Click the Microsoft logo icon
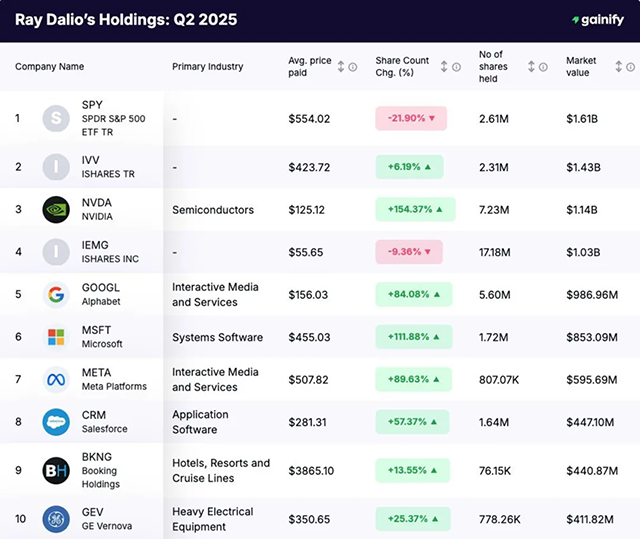The height and width of the screenshot is (539, 640). (x=56, y=337)
